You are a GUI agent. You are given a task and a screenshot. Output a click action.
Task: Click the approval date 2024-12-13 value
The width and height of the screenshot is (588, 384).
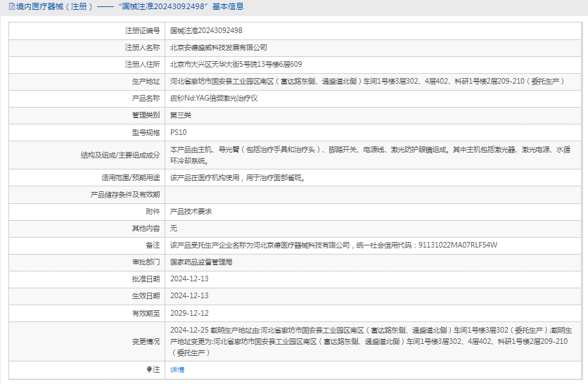point(189,279)
